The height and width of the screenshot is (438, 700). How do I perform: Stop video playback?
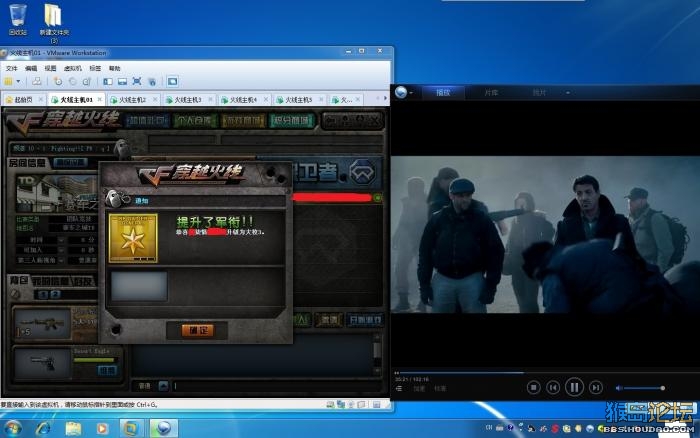[533, 387]
